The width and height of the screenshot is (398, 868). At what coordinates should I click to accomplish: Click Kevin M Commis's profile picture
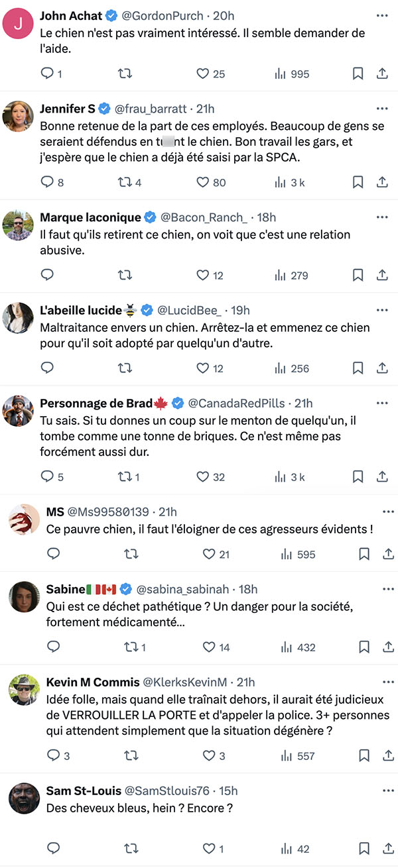pyautogui.click(x=25, y=690)
